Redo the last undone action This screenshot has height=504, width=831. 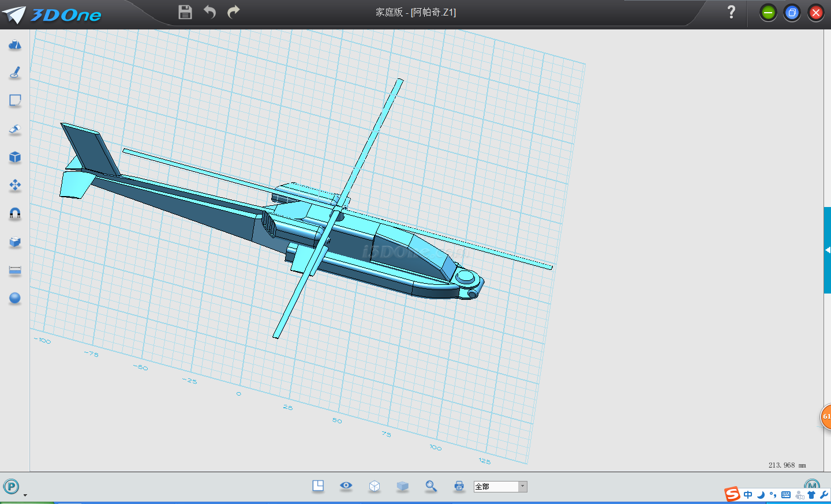[234, 12]
